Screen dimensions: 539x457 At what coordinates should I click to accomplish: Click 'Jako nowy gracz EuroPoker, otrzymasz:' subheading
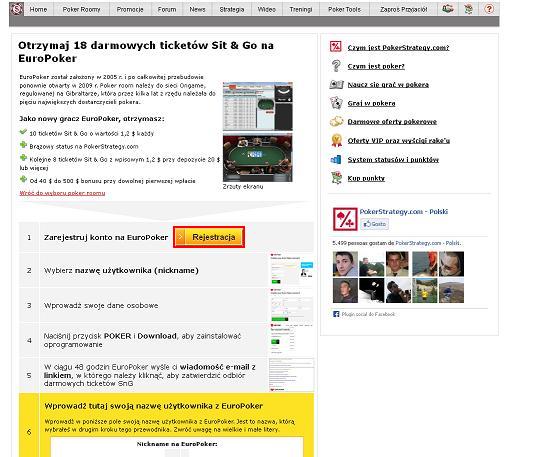pos(92,119)
